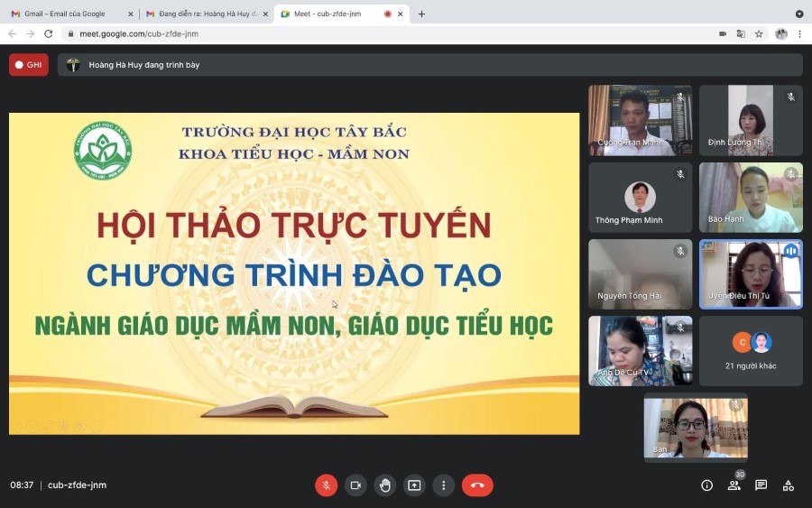Screen dimensions: 812x508
Task: Open the tab search dropdown arrow
Action: (x=799, y=14)
